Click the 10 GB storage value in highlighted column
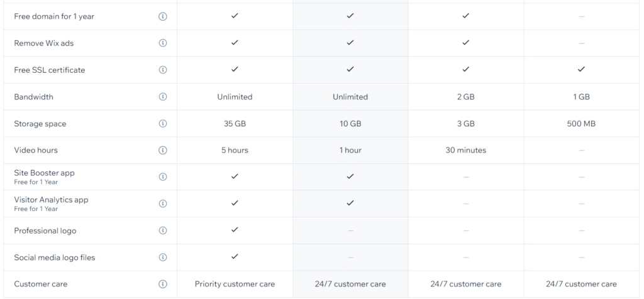The width and height of the screenshot is (644, 299). pos(350,124)
